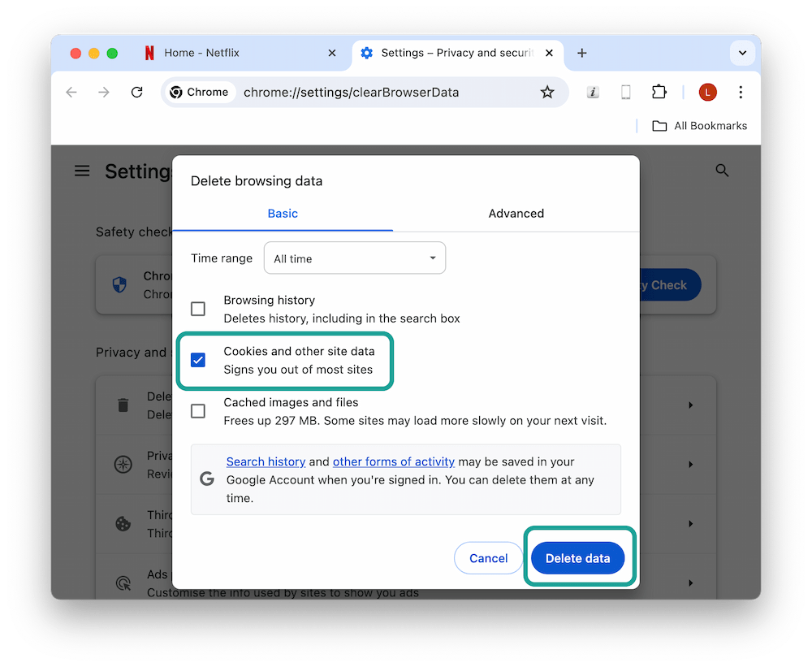Screen dimensions: 812x667
Task: Expand the Delete browsing data row arrow
Action: pos(690,405)
